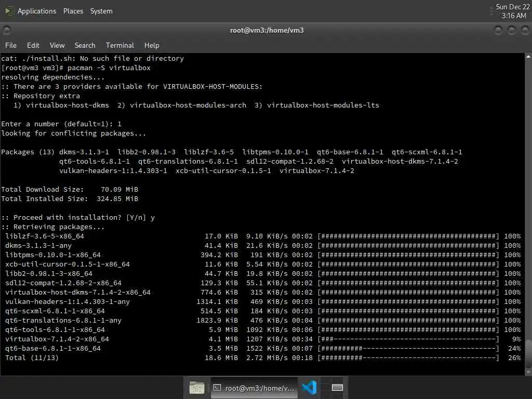Click the row 'dkms-3.1.3-1-any'
532x399 pixels.
point(263,245)
